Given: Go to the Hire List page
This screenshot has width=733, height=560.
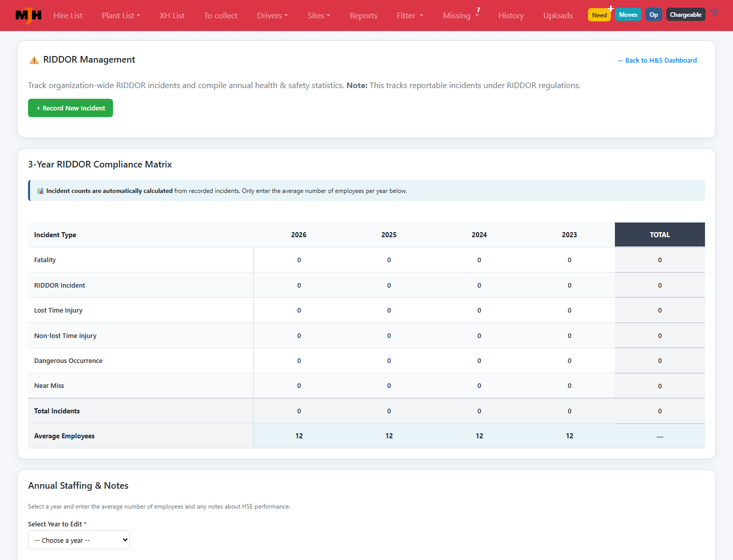Looking at the screenshot, I should pos(68,16).
